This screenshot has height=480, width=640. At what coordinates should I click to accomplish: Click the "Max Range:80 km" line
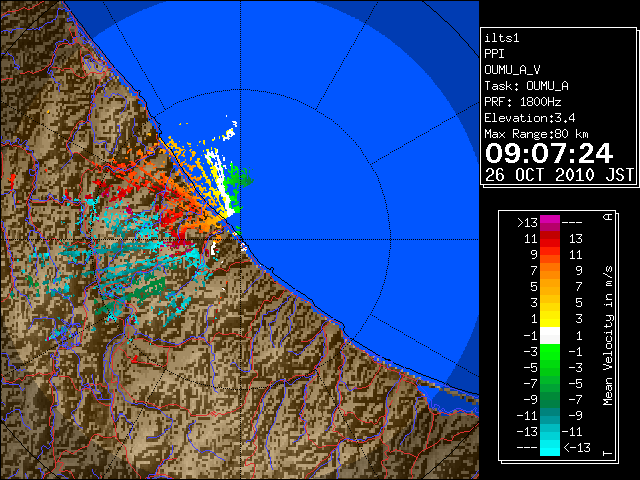[536, 134]
